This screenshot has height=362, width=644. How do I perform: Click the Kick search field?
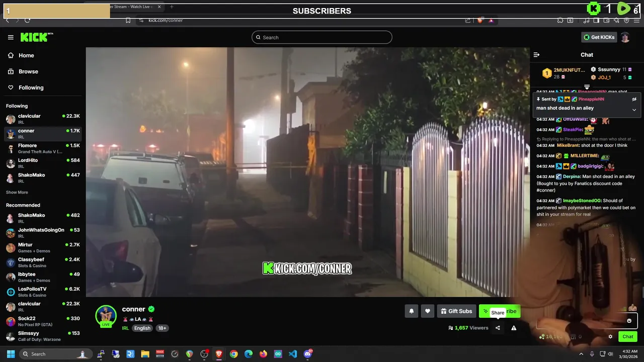click(322, 37)
